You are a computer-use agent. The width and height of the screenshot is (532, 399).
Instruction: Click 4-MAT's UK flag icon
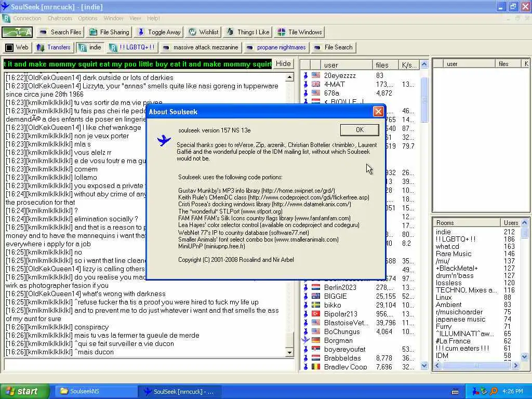pos(316,84)
